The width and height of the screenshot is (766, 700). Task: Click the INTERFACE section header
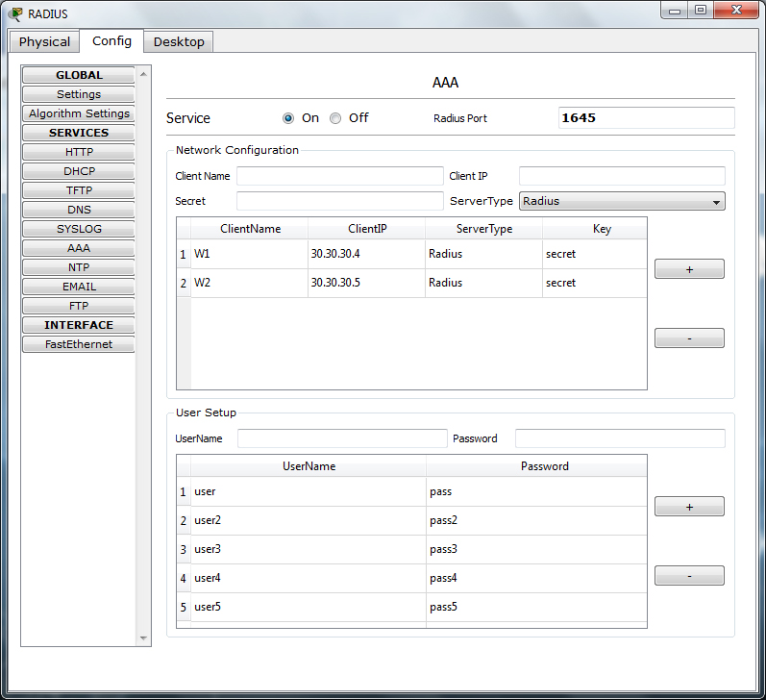(x=79, y=325)
